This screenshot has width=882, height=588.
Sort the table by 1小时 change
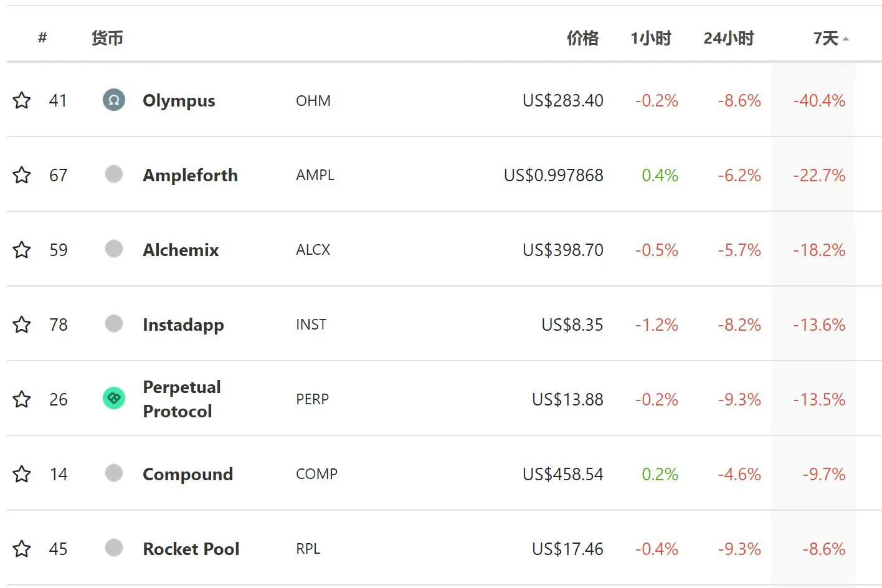pos(650,39)
